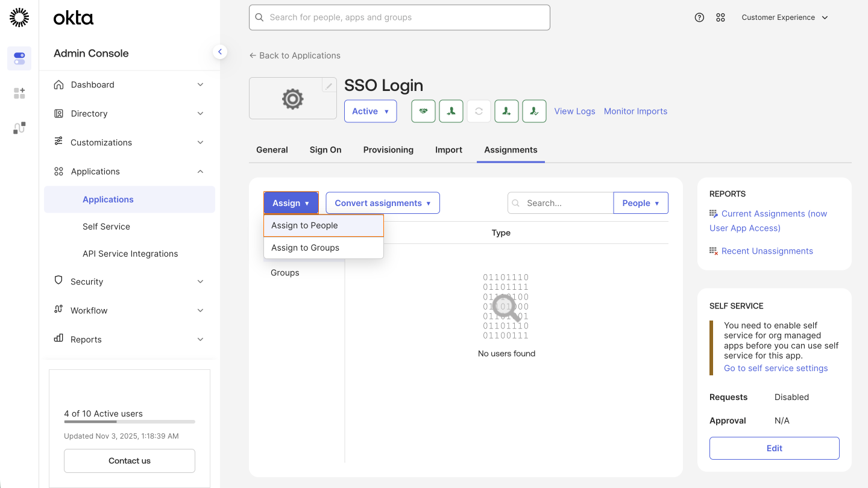Click the Edit button under Self Service
868x488 pixels.
tap(774, 448)
